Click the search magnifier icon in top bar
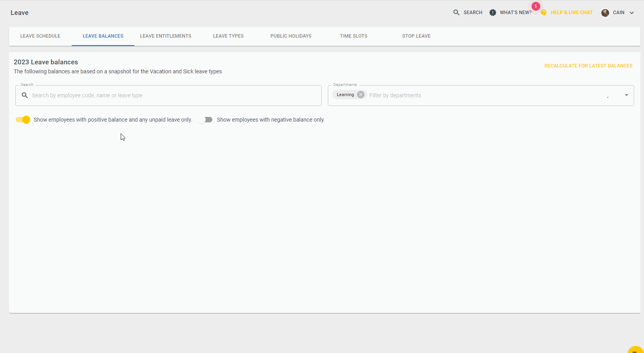 tap(456, 13)
